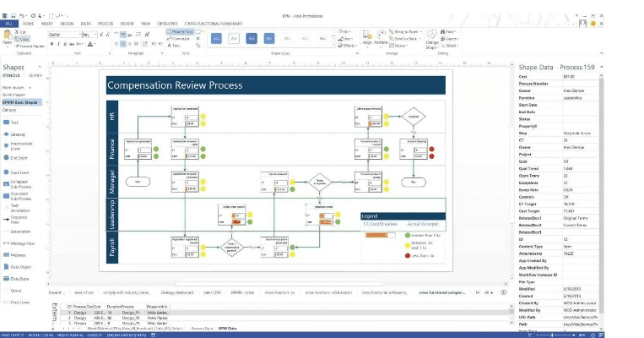Select the Data Store shape

click(19, 278)
